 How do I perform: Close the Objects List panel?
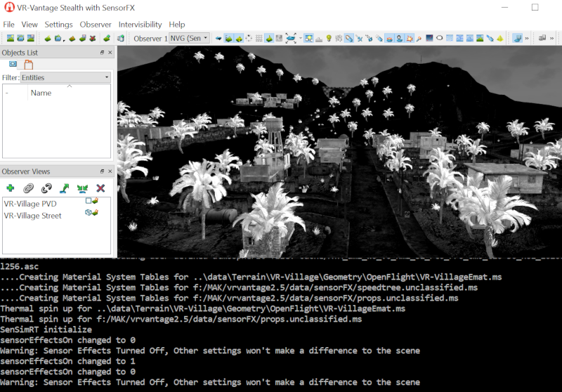coord(110,52)
